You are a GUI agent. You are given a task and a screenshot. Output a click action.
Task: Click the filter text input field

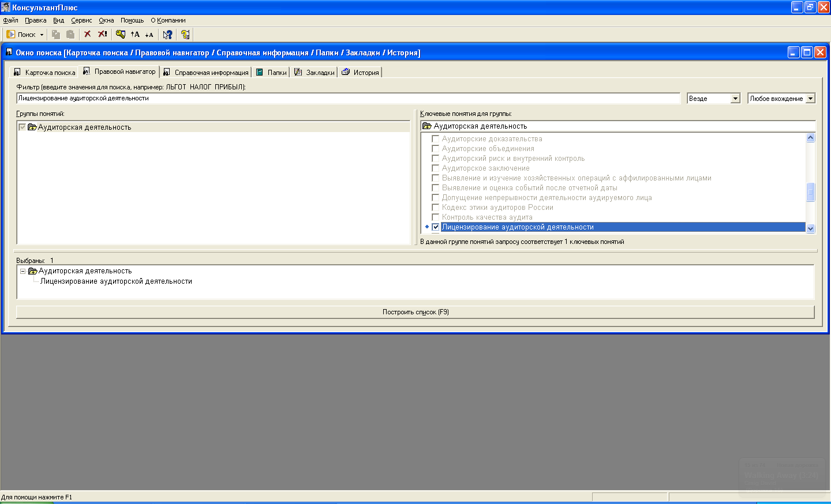pyautogui.click(x=349, y=99)
